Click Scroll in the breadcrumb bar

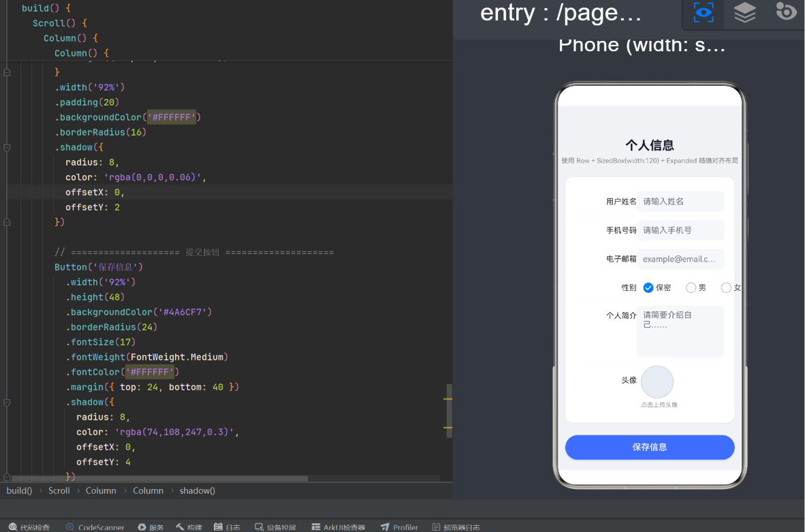59,490
